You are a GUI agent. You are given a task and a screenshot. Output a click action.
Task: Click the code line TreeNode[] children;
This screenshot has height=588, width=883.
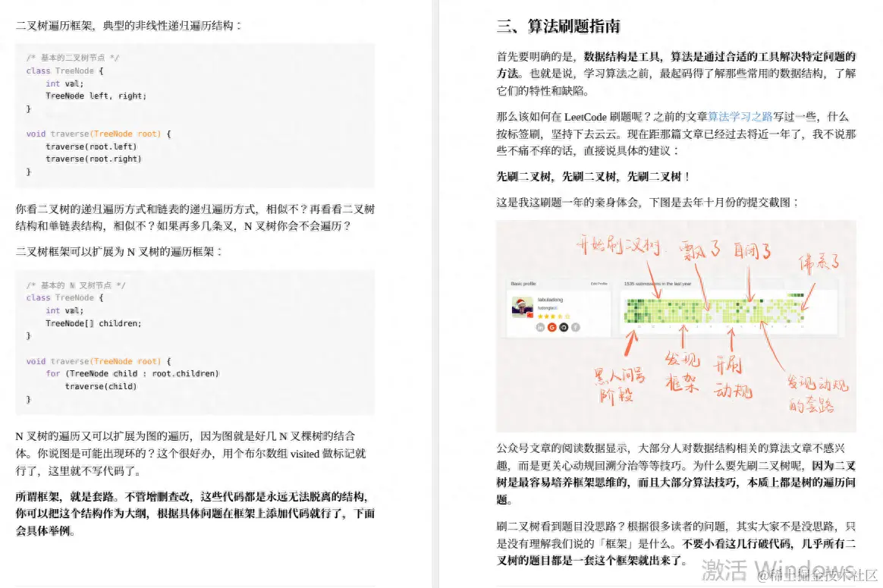(93, 323)
